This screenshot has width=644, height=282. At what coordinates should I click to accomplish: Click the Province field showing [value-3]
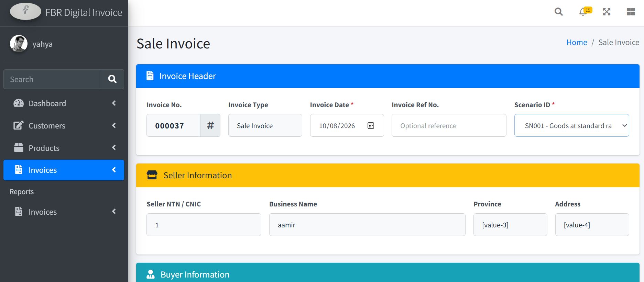(x=510, y=225)
